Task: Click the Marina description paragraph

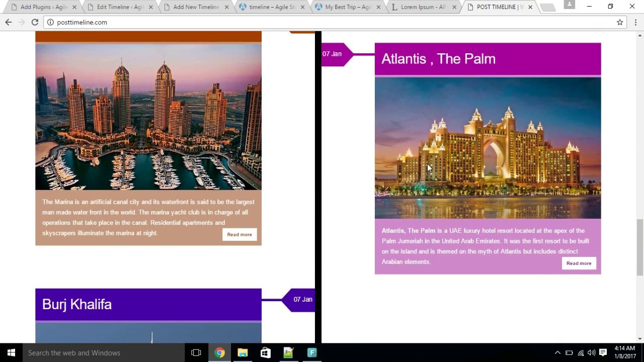Action: click(148, 217)
